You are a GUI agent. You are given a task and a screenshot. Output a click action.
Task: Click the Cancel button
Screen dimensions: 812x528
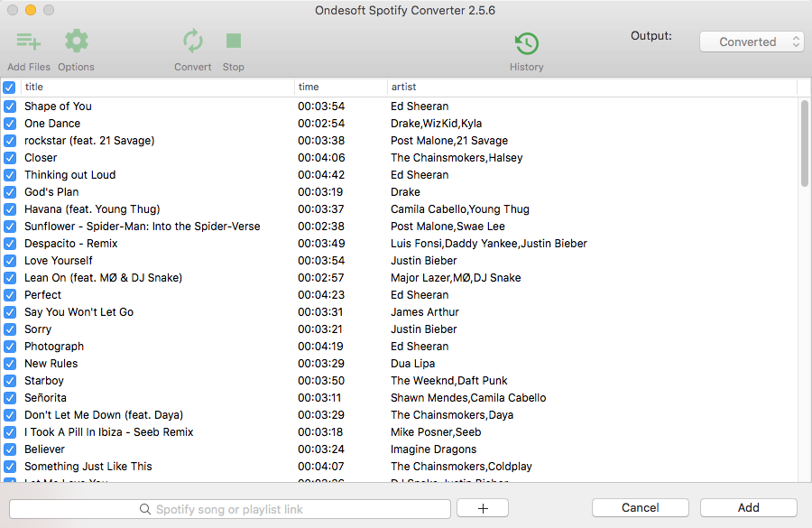point(640,508)
